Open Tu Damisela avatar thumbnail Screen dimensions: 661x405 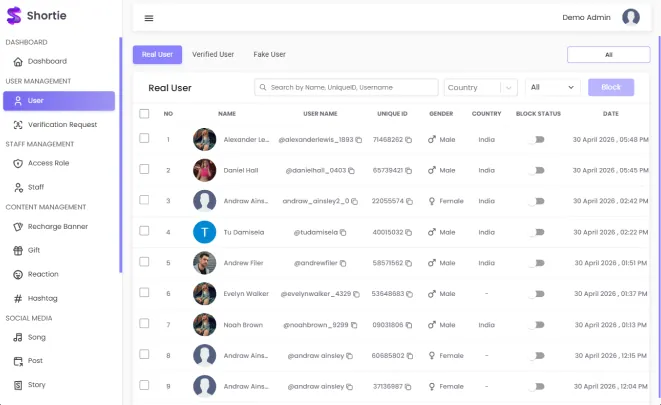tap(204, 232)
